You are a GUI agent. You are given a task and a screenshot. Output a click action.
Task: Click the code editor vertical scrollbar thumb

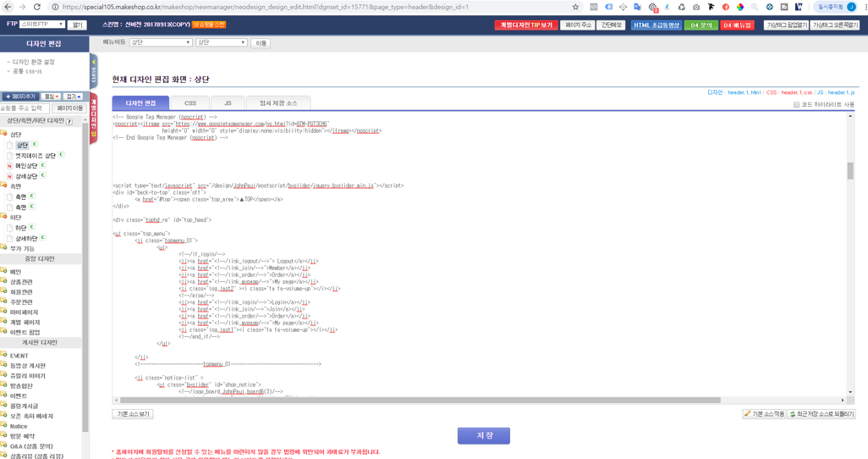pyautogui.click(x=849, y=171)
